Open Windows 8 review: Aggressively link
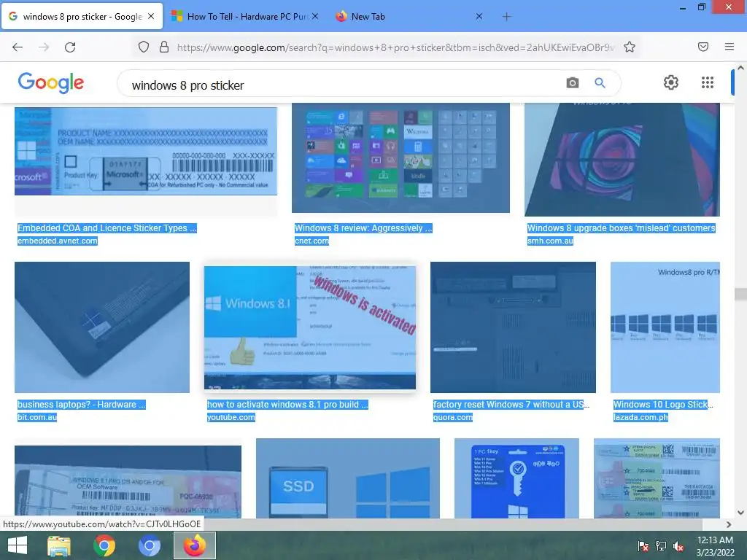The height and width of the screenshot is (560, 747). pyautogui.click(x=363, y=228)
